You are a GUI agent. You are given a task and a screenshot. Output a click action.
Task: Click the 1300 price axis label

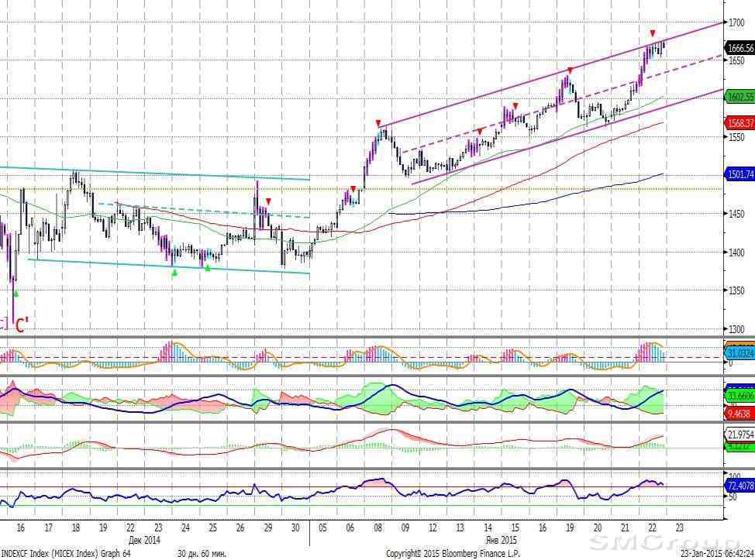coord(736,329)
